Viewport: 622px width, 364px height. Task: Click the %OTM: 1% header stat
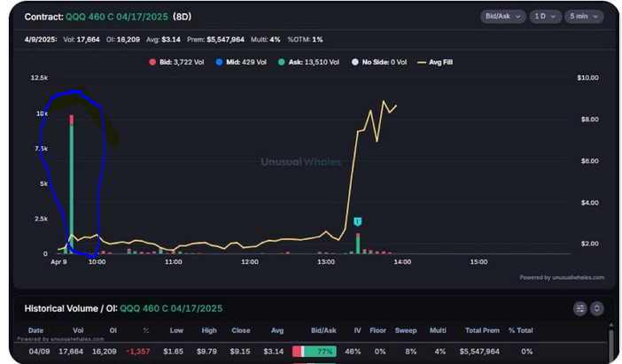305,40
